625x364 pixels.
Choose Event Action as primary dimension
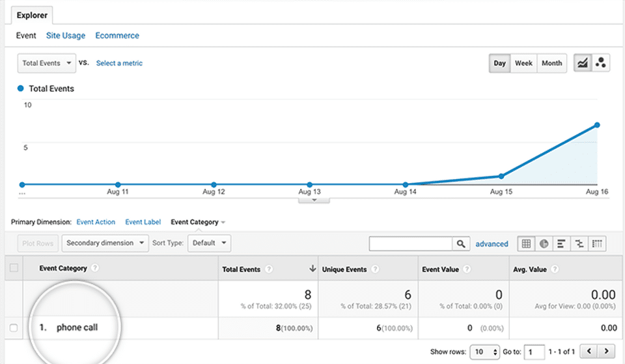coord(96,222)
